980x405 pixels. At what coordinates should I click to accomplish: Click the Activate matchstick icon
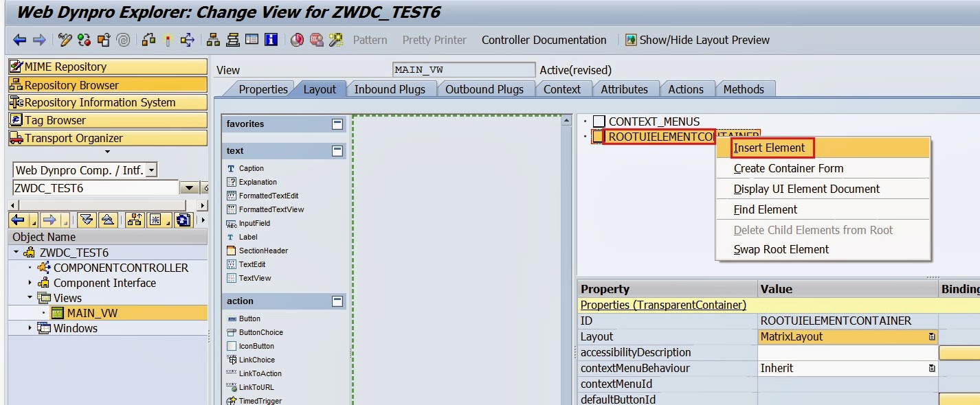click(x=168, y=40)
